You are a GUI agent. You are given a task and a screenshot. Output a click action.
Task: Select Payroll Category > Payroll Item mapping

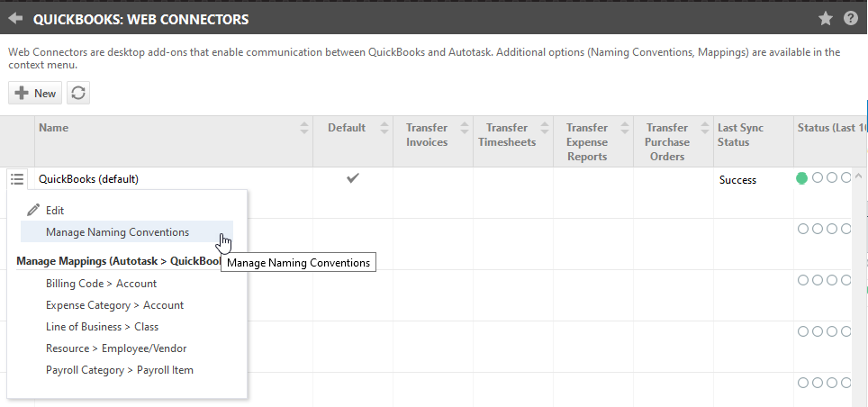coord(120,370)
